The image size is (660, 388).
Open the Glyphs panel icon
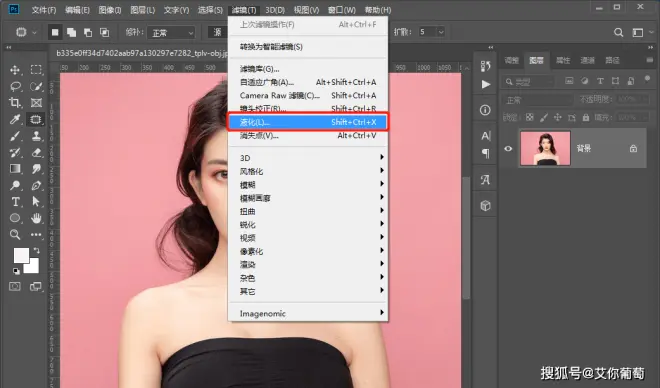tap(485, 180)
